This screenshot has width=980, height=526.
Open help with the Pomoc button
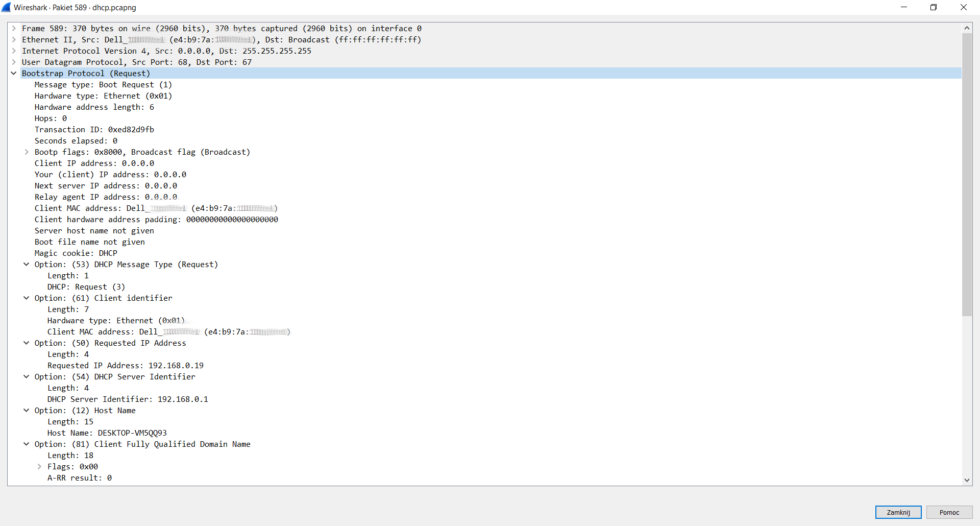click(949, 512)
